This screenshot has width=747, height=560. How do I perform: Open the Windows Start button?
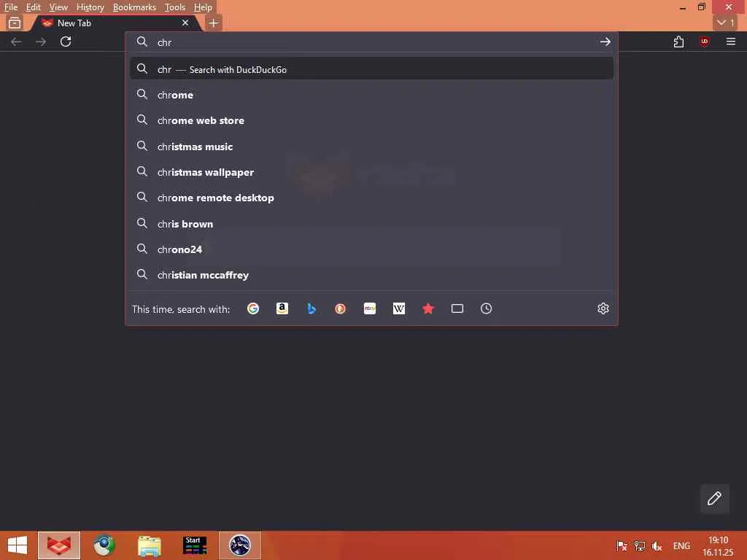(18, 545)
